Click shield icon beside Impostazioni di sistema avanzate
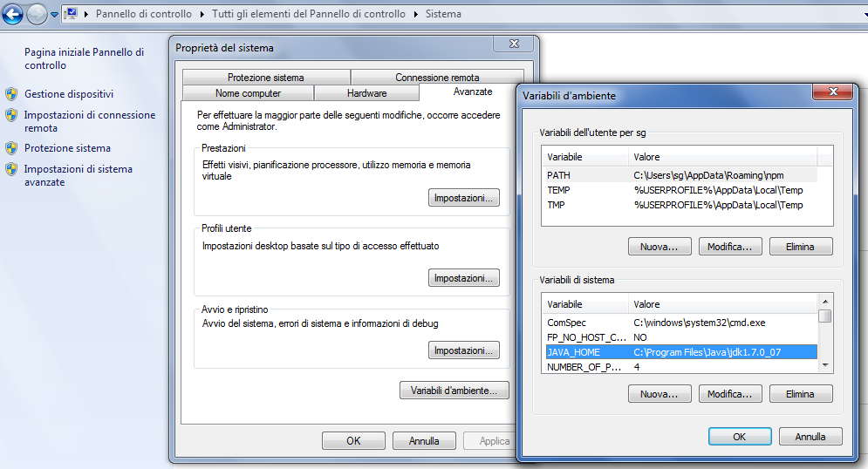Screen dimensions: 868x469 click(x=11, y=169)
